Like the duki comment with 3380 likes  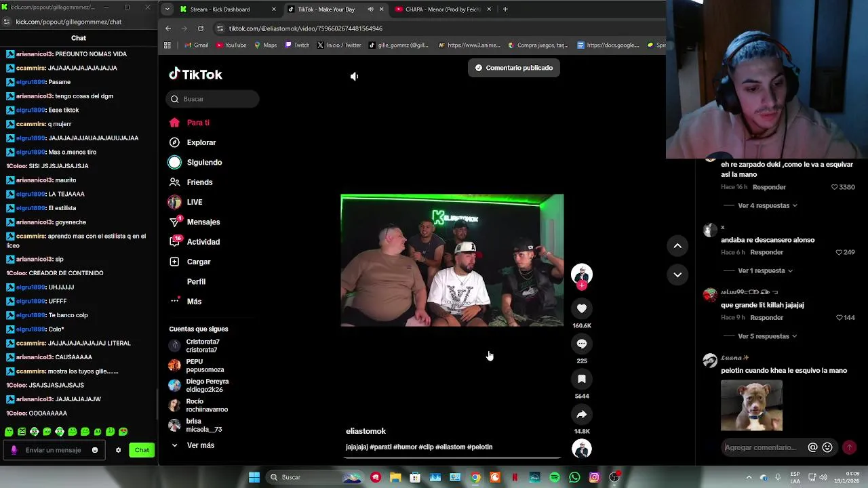(x=835, y=187)
